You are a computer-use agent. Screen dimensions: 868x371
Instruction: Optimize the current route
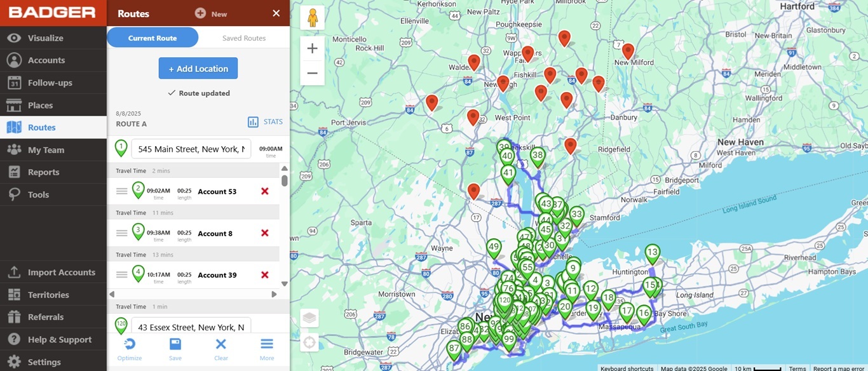pos(130,349)
